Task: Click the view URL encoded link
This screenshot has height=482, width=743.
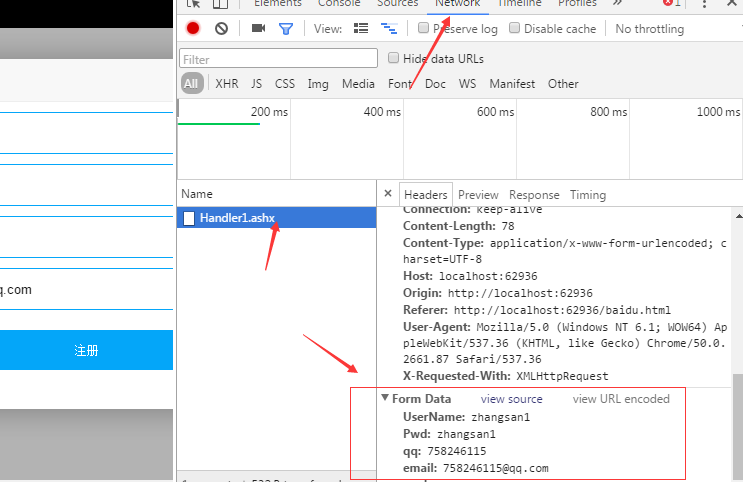Action: tap(621, 399)
